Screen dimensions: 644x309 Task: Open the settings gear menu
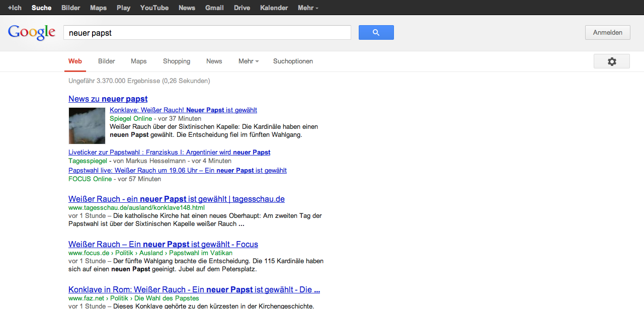611,61
